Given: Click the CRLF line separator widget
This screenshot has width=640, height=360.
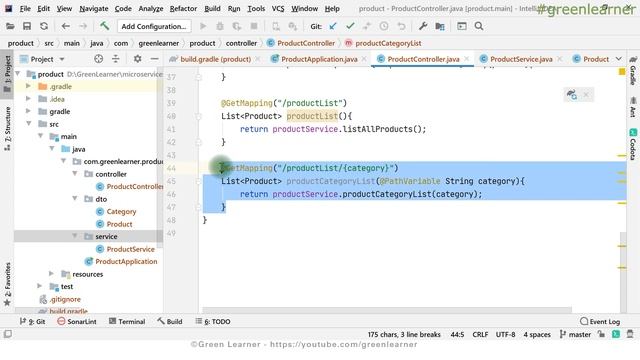Looking at the screenshot, I should (x=480, y=335).
